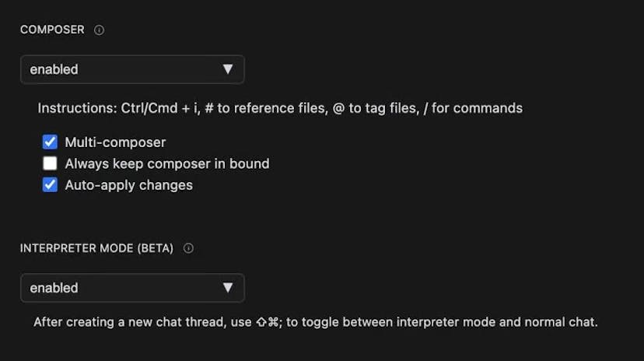Uncheck the Multi-composer checkbox
The width and height of the screenshot is (644, 361).
(x=50, y=142)
